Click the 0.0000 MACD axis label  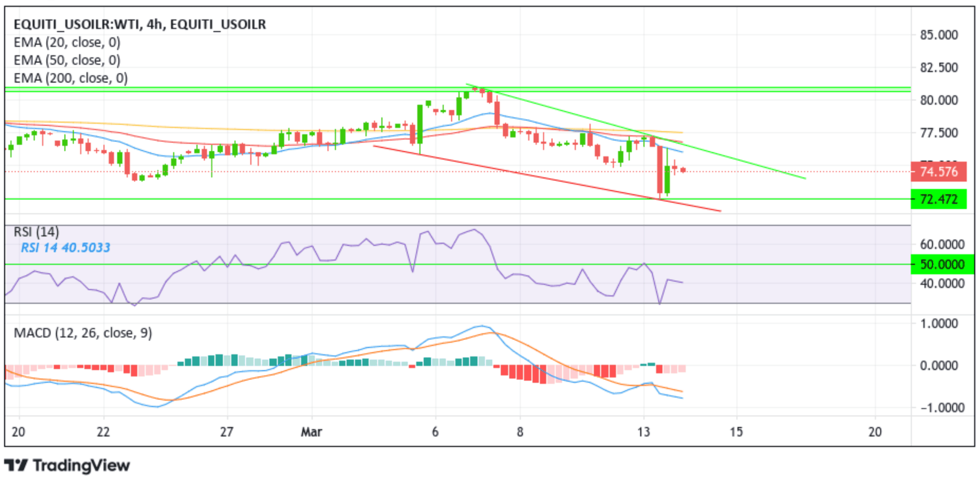(939, 365)
